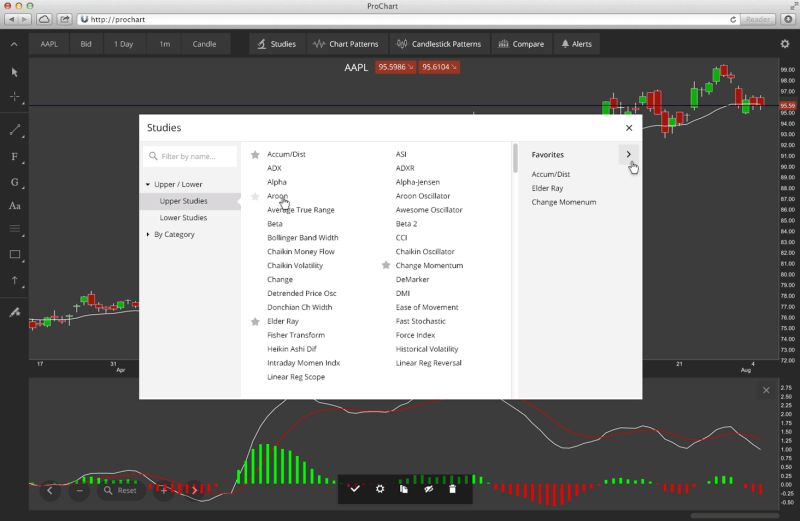Delete study using trash icon
800x521 pixels.
pos(452,489)
